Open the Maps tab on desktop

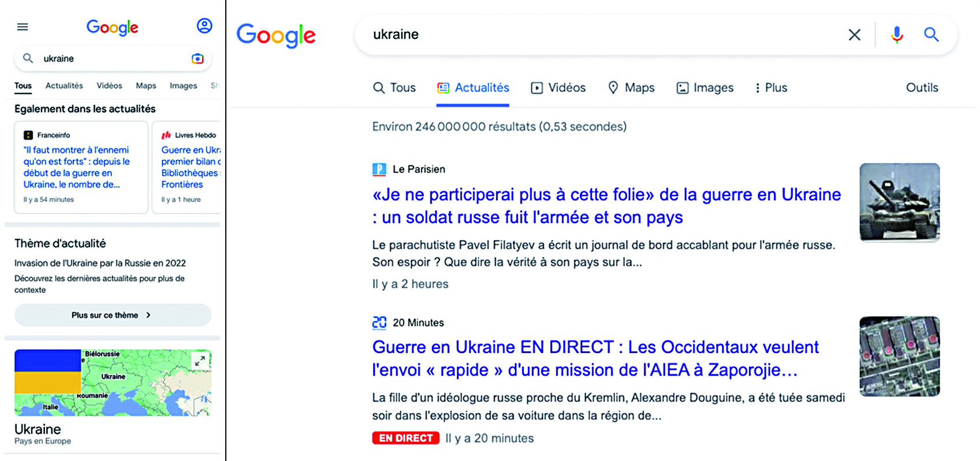tap(631, 88)
